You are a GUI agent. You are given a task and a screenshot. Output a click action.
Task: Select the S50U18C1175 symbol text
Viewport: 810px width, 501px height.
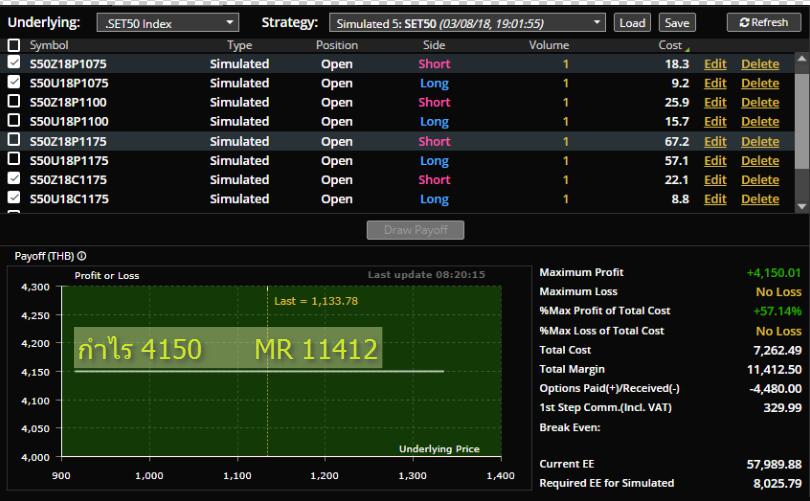tap(69, 199)
